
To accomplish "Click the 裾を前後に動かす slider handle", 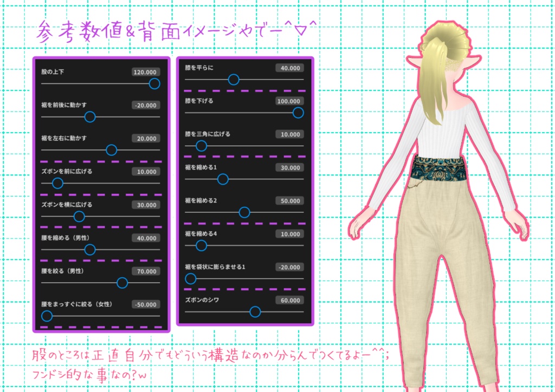I will (90, 117).
